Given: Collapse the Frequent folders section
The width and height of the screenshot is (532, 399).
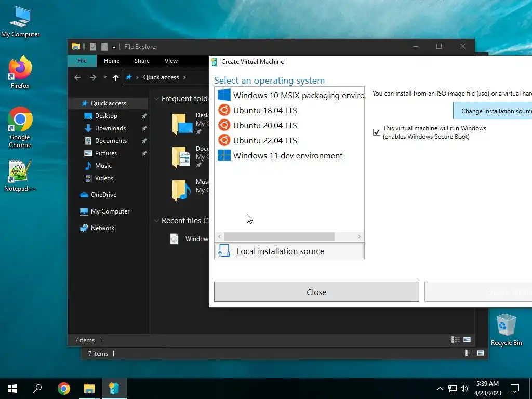Looking at the screenshot, I should [x=156, y=99].
